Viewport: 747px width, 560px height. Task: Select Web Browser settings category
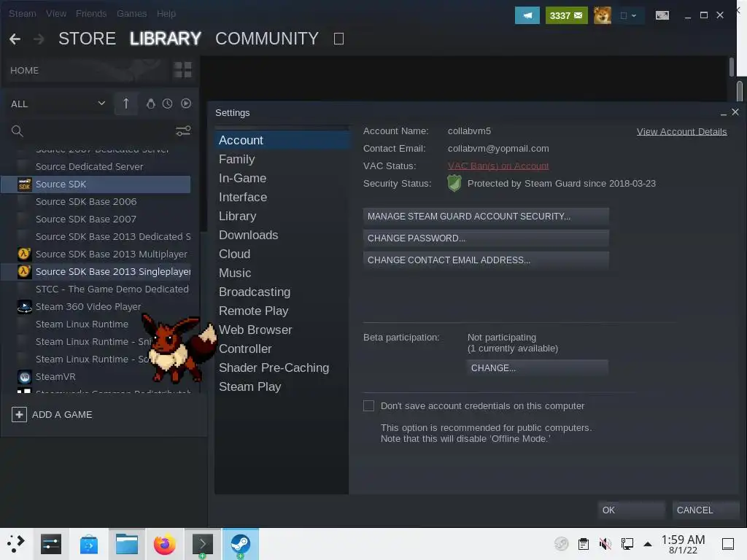coord(282,330)
